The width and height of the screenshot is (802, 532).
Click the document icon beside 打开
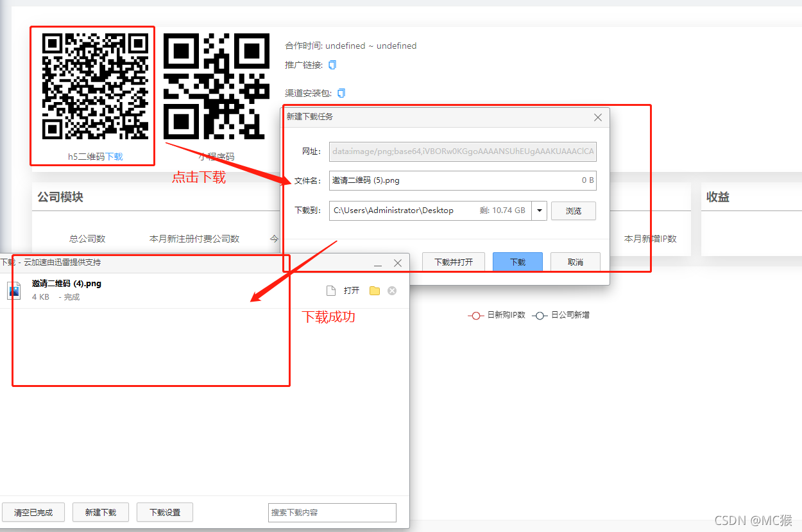click(x=331, y=291)
